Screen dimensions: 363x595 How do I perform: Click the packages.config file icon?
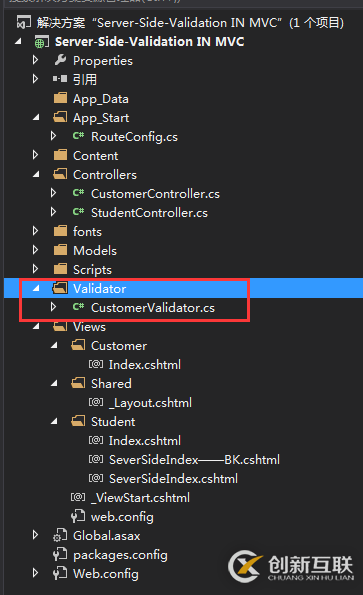[60, 554]
